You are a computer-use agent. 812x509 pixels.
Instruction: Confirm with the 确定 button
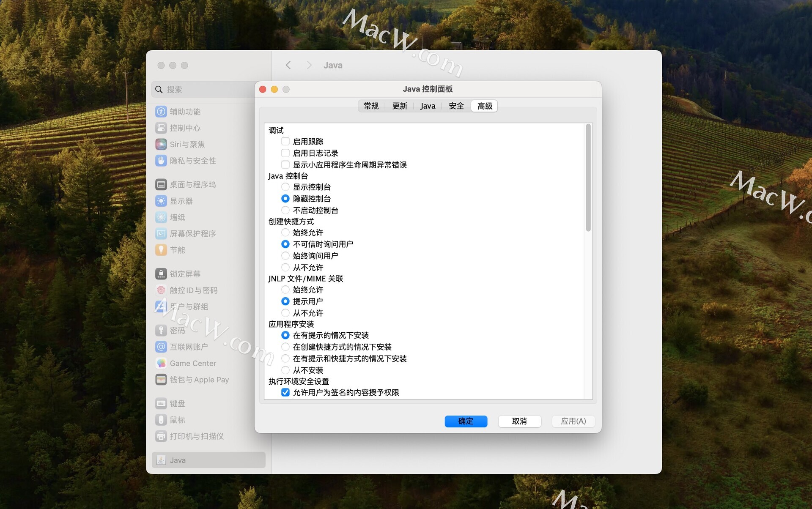(466, 421)
